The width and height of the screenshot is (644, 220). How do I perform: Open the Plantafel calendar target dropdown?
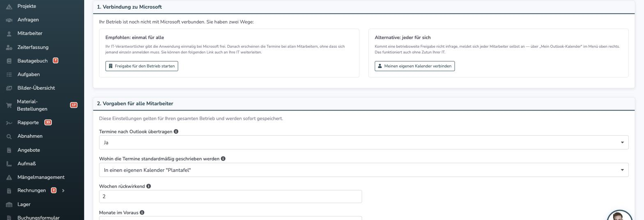(364, 170)
